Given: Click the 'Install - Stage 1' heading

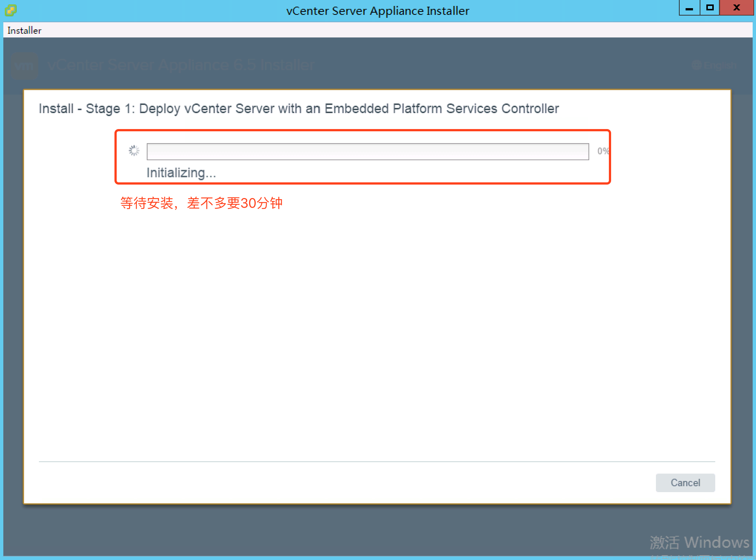Looking at the screenshot, I should click(x=299, y=109).
